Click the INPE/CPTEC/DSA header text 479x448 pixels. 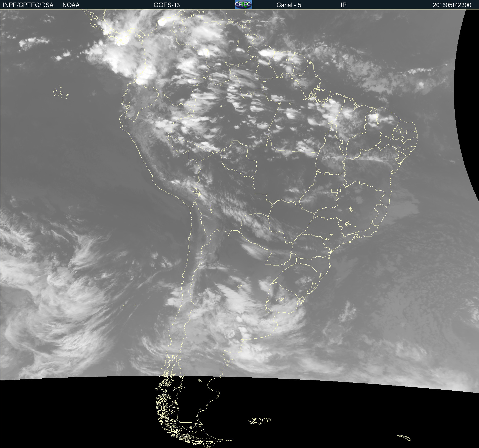tap(28, 5)
